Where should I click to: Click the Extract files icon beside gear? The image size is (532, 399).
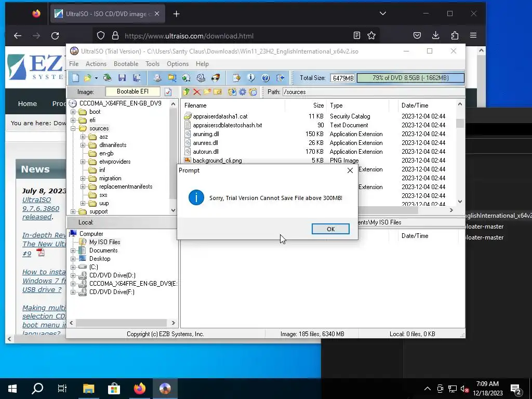click(x=232, y=92)
